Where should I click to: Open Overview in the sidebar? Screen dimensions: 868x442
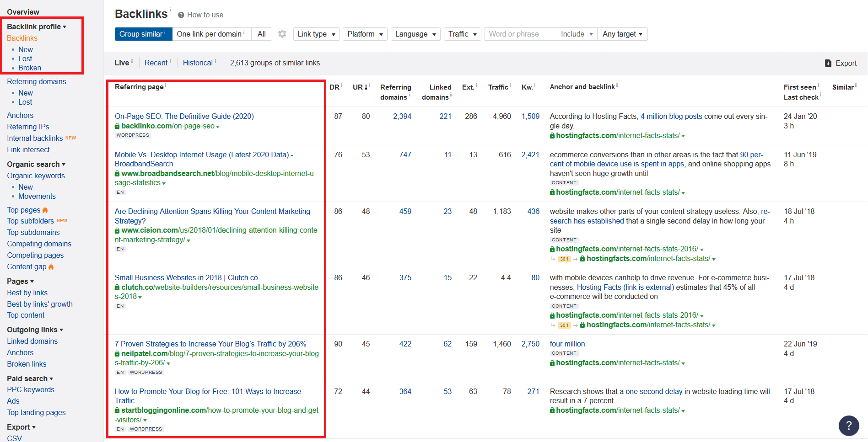click(x=23, y=12)
